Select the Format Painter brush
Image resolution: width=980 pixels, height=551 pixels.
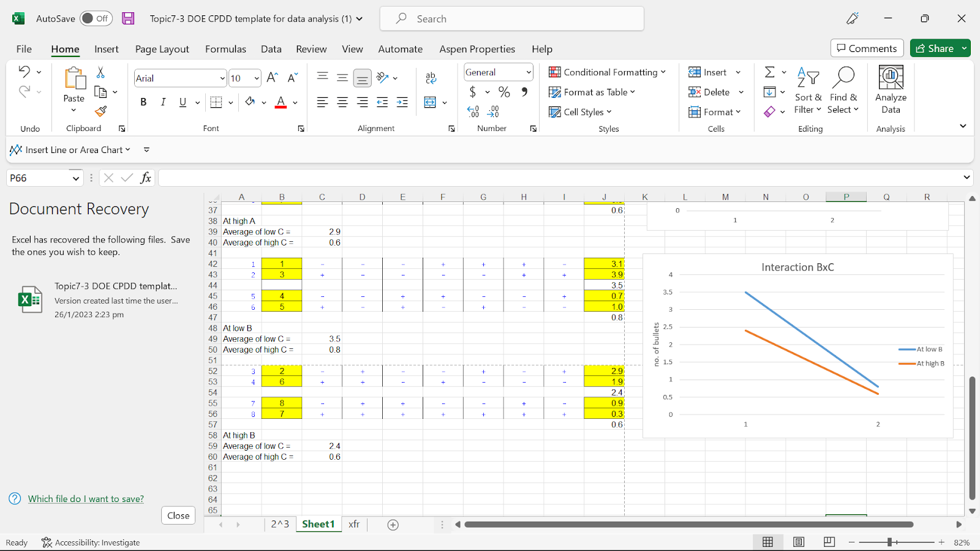[x=101, y=111]
